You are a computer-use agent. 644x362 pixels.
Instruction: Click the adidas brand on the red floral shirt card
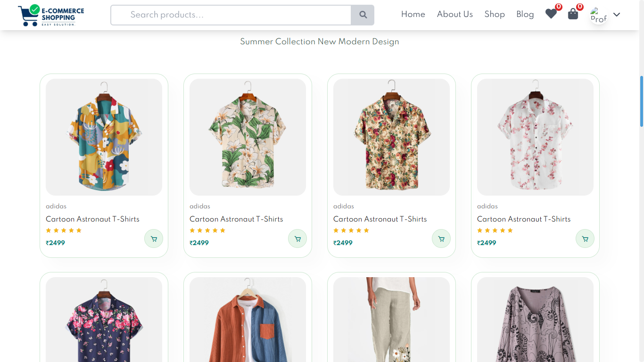click(344, 206)
